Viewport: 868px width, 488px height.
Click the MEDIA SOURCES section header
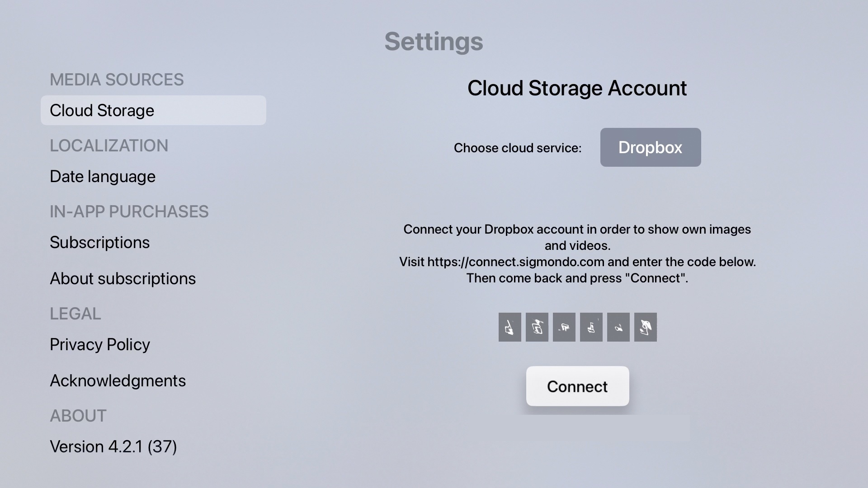pyautogui.click(x=117, y=80)
